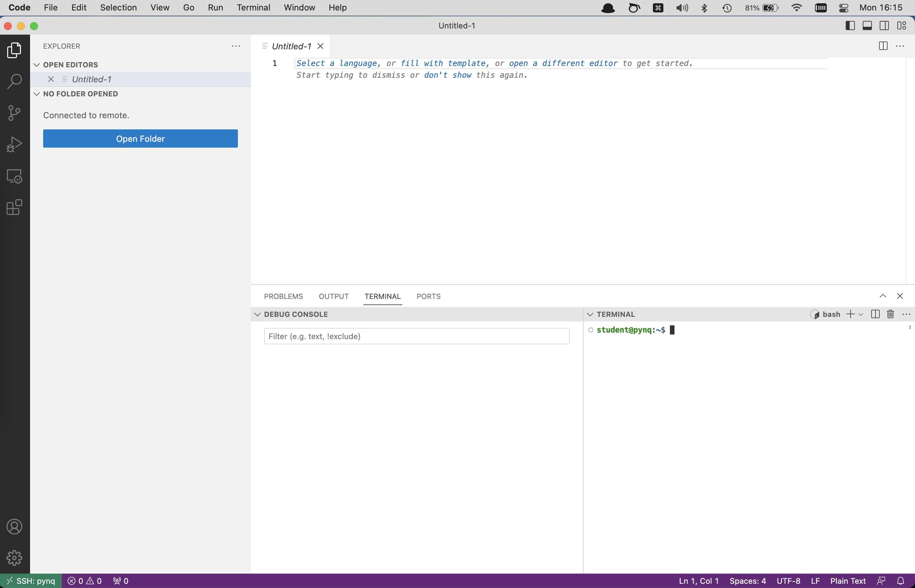
Task: Click the open a different editor link
Action: click(x=563, y=63)
